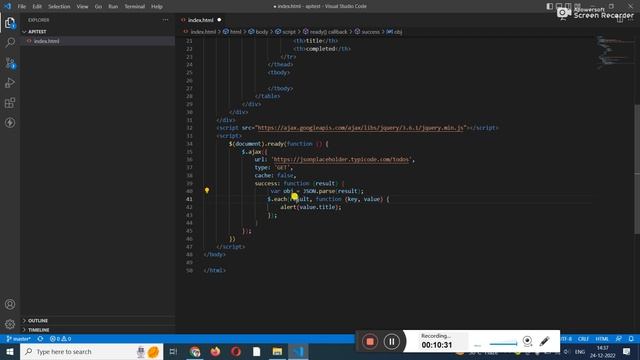Toggle the primary sidebar layout icon

coord(549,6)
